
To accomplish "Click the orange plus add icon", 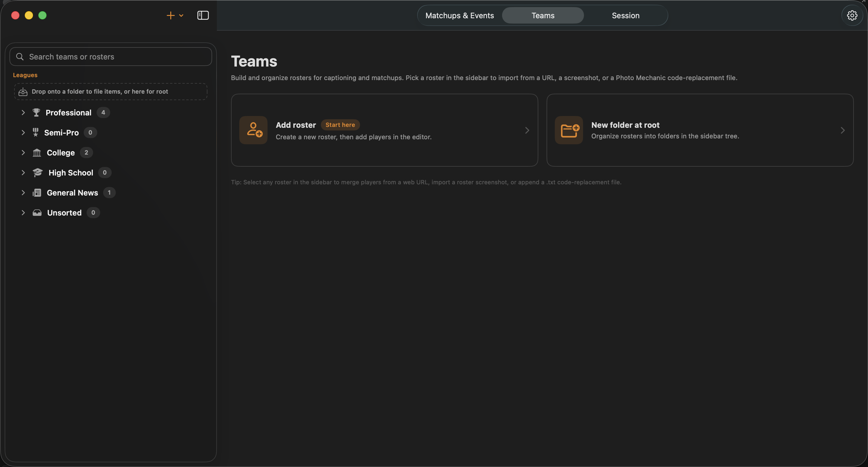I will click(171, 16).
